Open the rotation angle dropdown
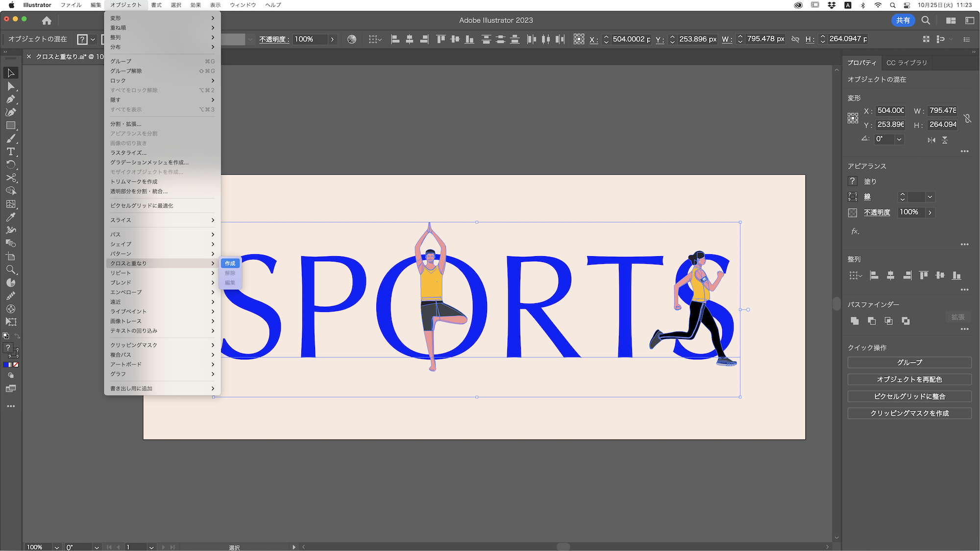 point(899,140)
